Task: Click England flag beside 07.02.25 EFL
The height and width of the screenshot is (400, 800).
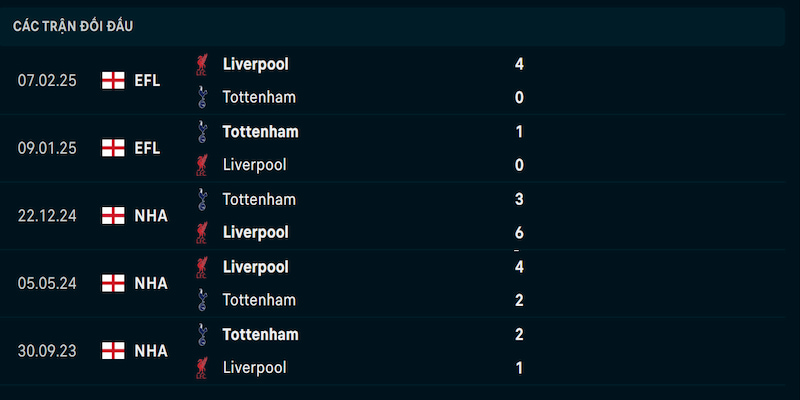Action: tap(113, 80)
